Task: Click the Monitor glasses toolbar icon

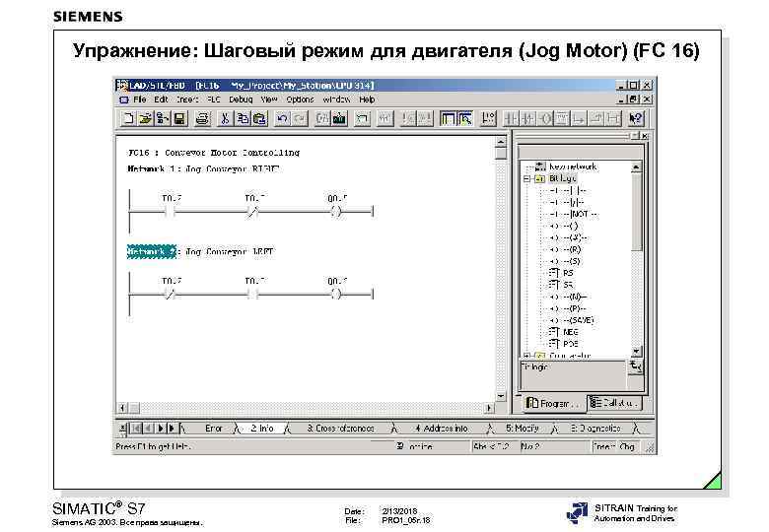Action: [384, 118]
